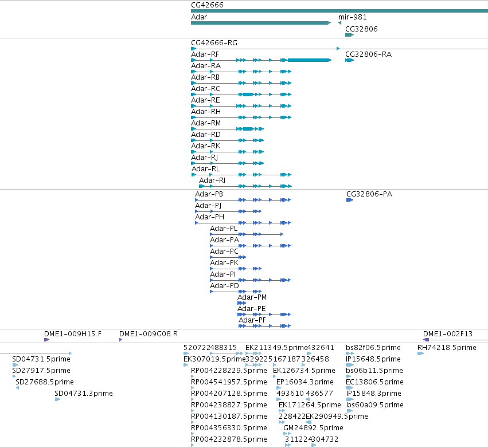This screenshot has width=488, height=448.
Task: Select EST IP15648.5prime
Action: pyautogui.click(x=373, y=359)
